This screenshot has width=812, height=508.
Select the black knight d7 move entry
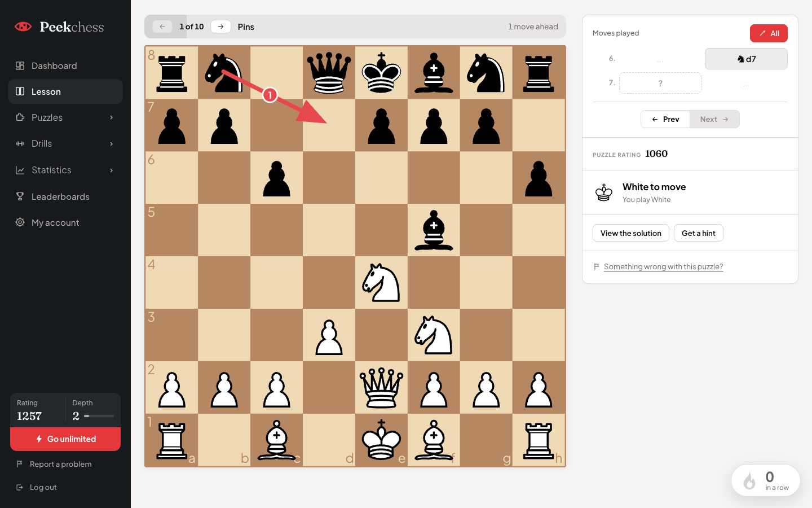pyautogui.click(x=746, y=59)
